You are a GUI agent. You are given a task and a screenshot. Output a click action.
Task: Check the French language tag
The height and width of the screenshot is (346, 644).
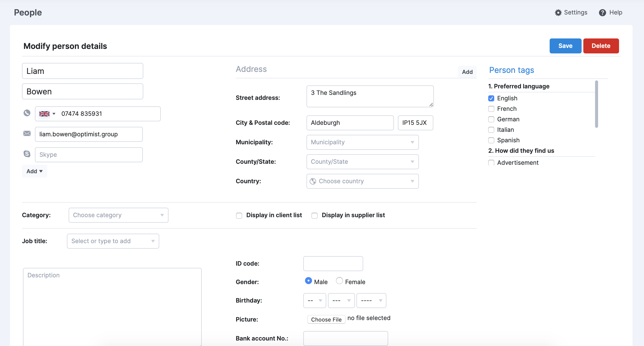pyautogui.click(x=491, y=109)
